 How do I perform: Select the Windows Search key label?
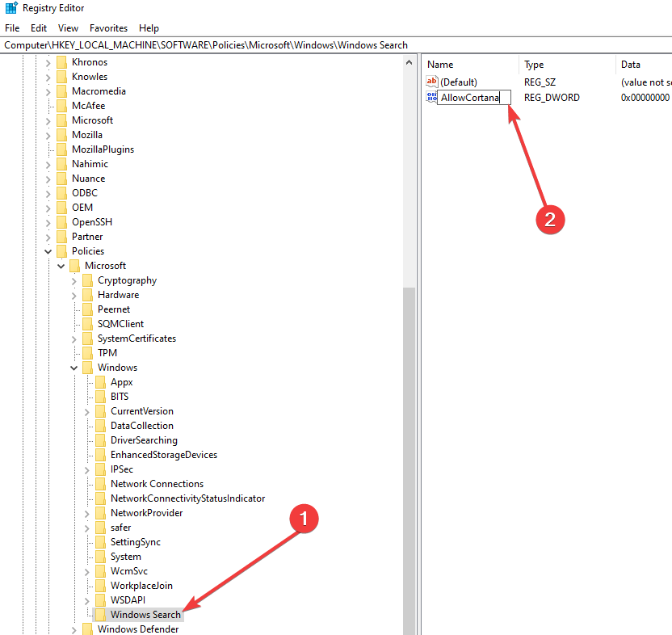145,615
